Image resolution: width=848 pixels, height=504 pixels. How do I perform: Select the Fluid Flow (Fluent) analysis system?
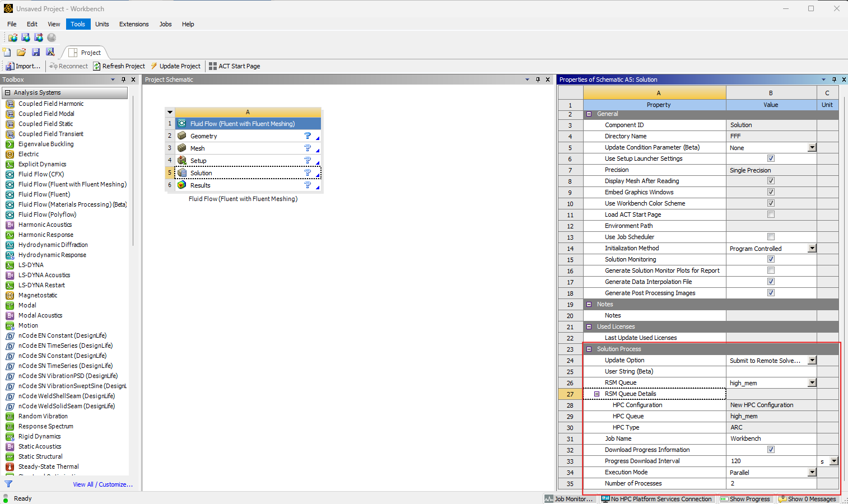45,194
